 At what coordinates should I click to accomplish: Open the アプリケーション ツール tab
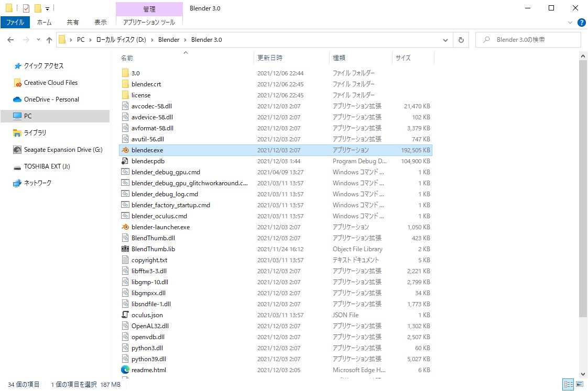(149, 23)
